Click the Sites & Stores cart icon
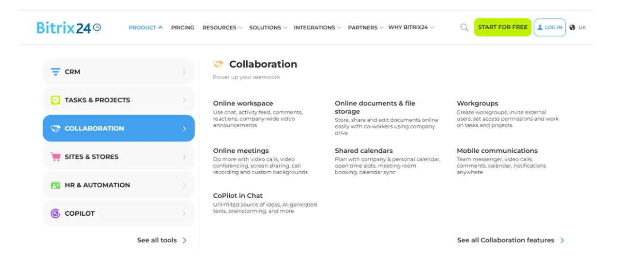644x264 pixels. point(55,157)
